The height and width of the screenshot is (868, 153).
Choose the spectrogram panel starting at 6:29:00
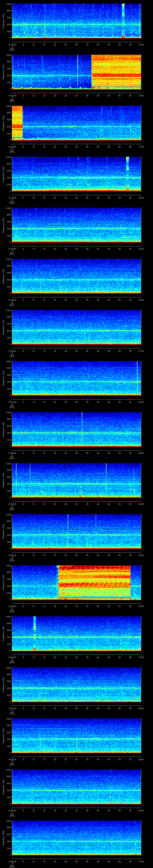[76, 786]
